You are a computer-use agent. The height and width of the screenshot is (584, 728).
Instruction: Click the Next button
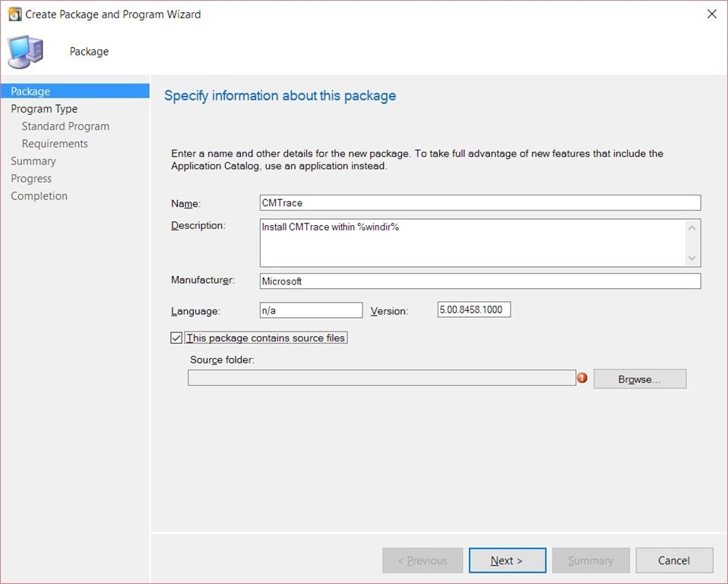[507, 560]
